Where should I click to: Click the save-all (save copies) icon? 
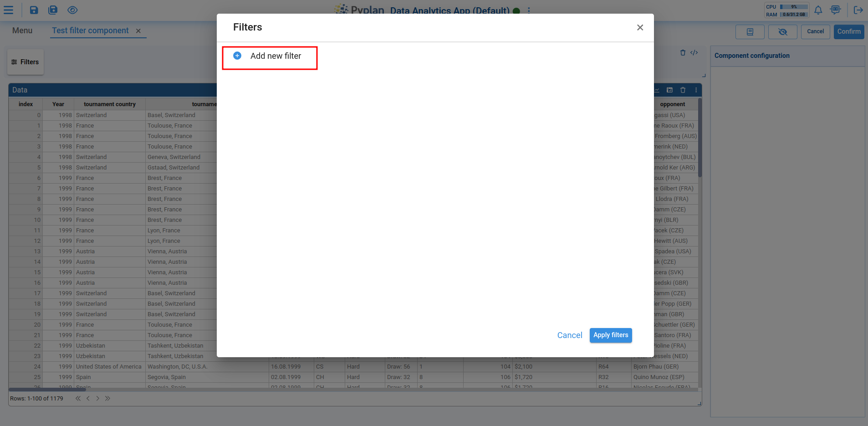coord(53,10)
